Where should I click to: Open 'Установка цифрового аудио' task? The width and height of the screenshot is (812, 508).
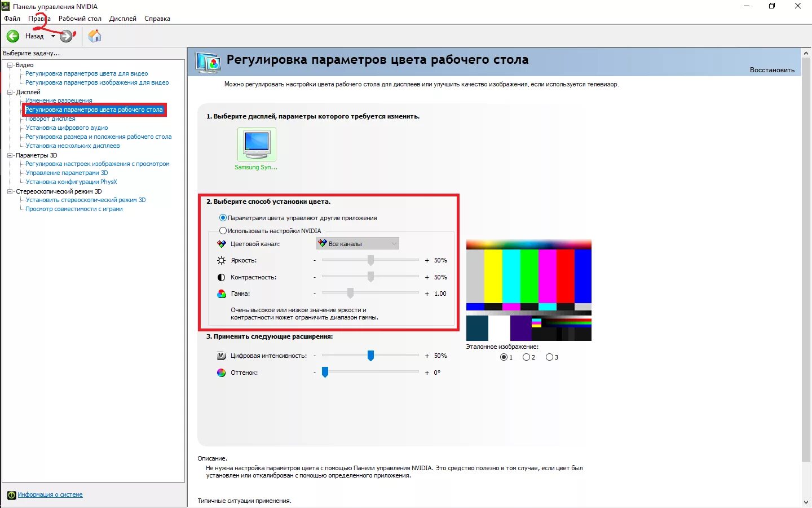(67, 128)
